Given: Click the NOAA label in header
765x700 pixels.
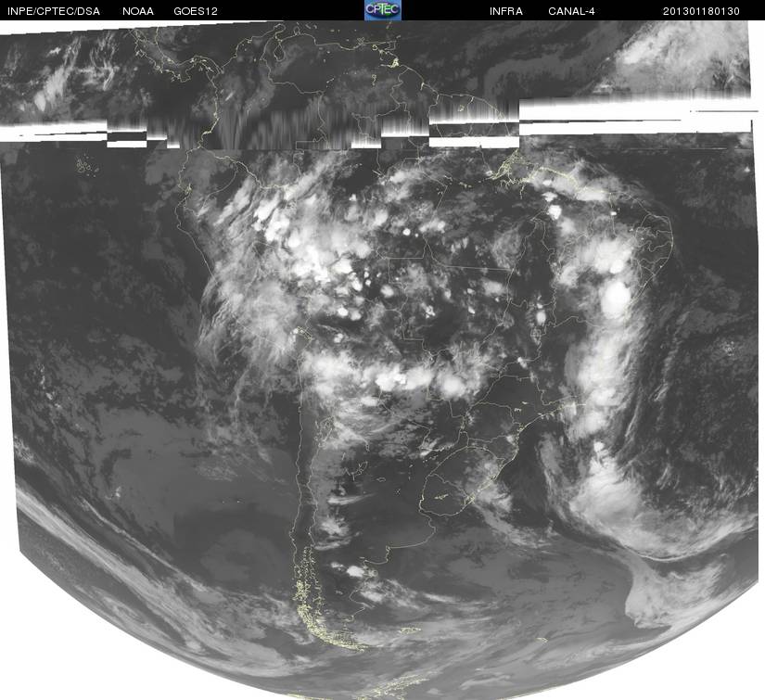Looking at the screenshot, I should coord(138,11).
